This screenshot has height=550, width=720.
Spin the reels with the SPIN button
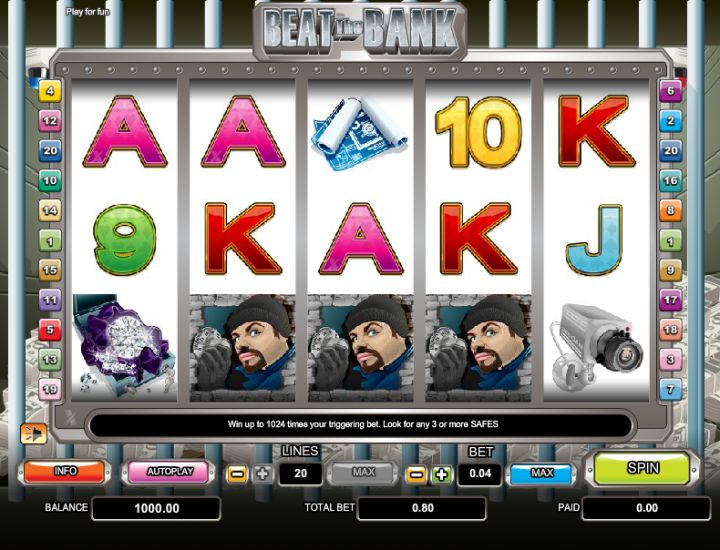642,469
